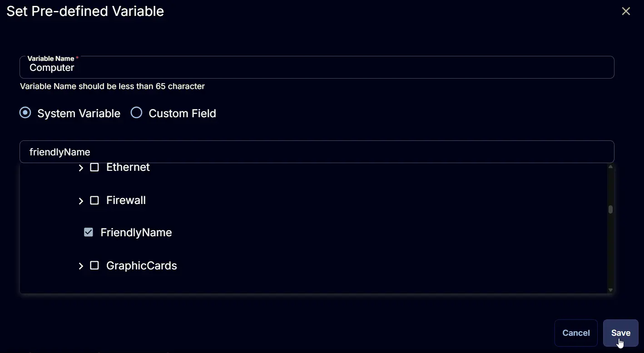Select the System Variable radio button
The height and width of the screenshot is (353, 644).
pos(25,113)
